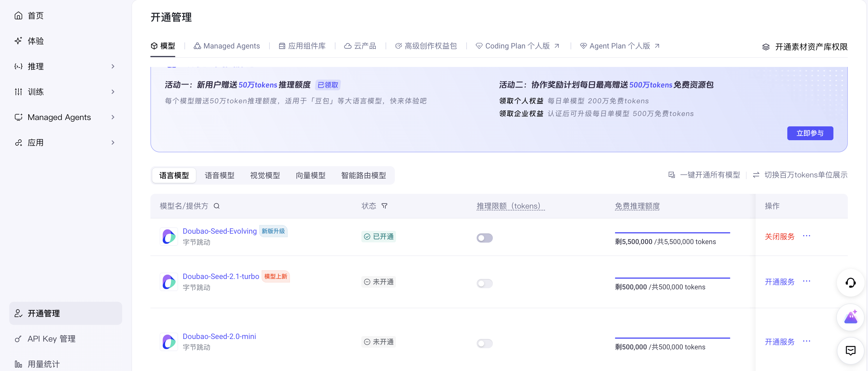
Task: Click the 立即参与 button
Action: click(810, 133)
